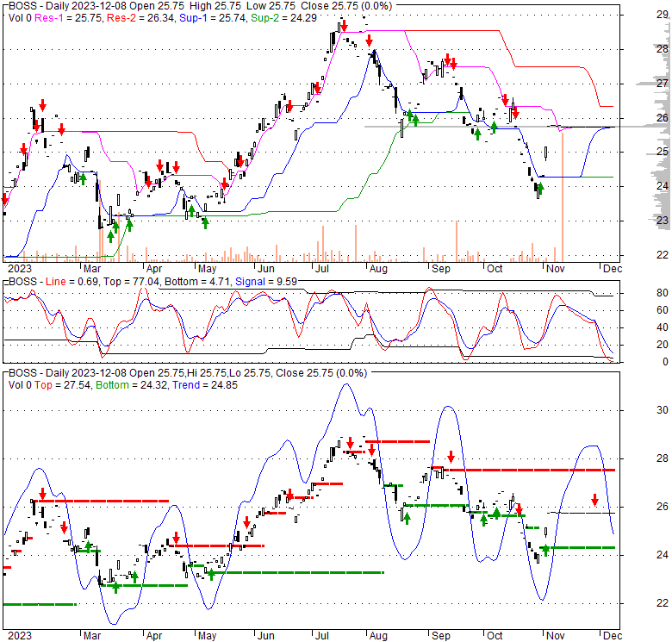Click 'Top = 27.54' in bottom chart header
Screen dimensions: 672x642
(63, 385)
